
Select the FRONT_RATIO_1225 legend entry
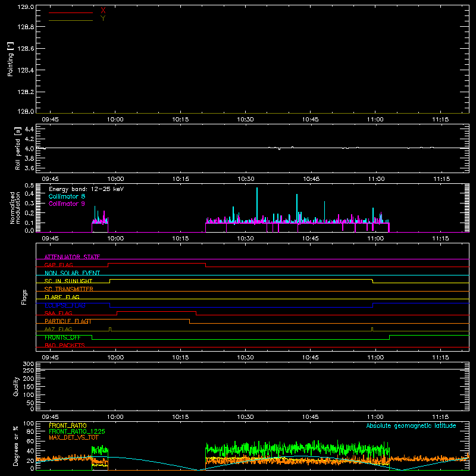pyautogui.click(x=77, y=431)
